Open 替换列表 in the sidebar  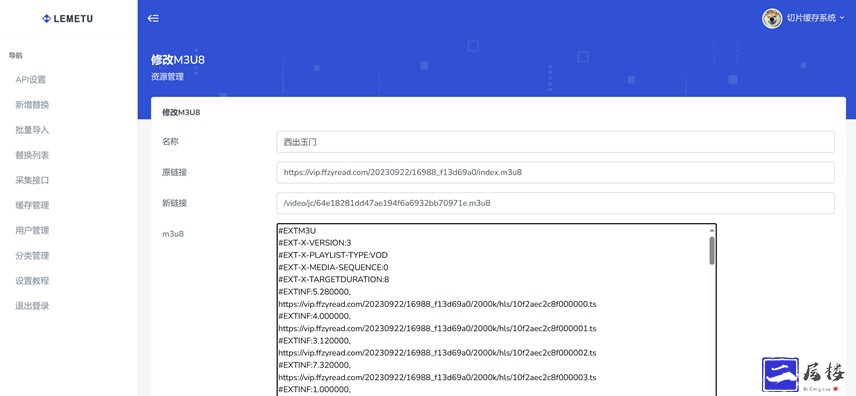tap(32, 155)
